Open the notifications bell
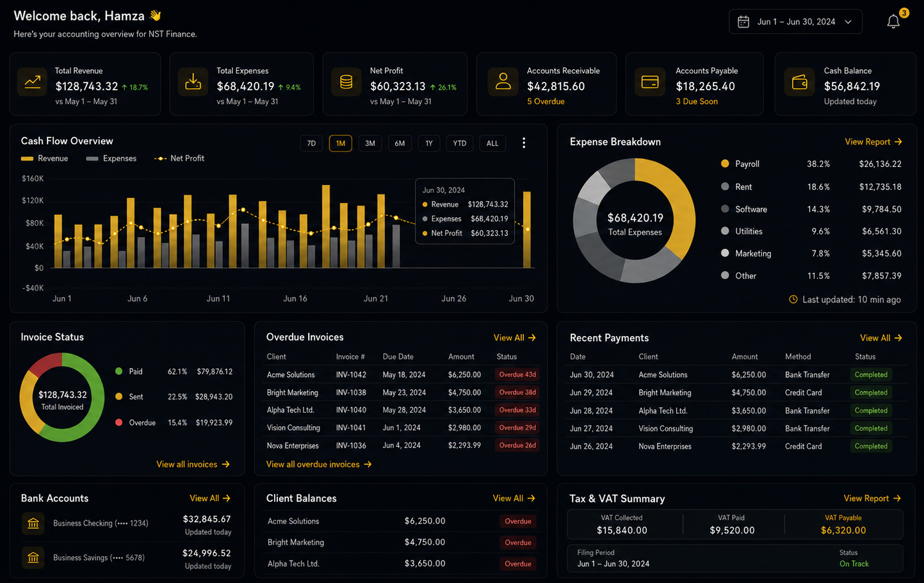 (x=893, y=22)
